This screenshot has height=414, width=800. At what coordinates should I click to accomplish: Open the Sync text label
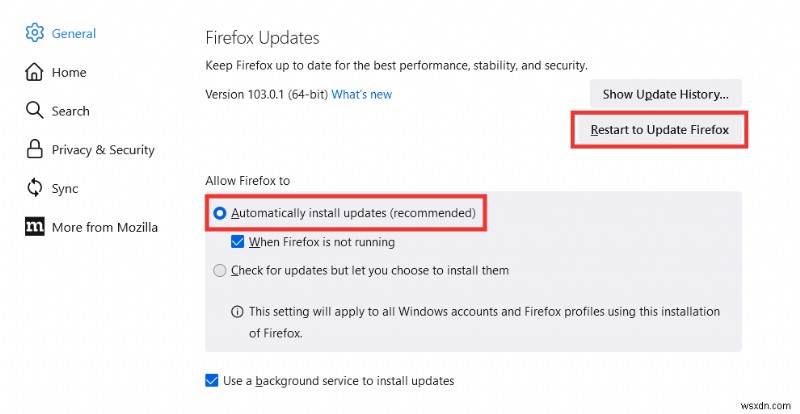65,188
